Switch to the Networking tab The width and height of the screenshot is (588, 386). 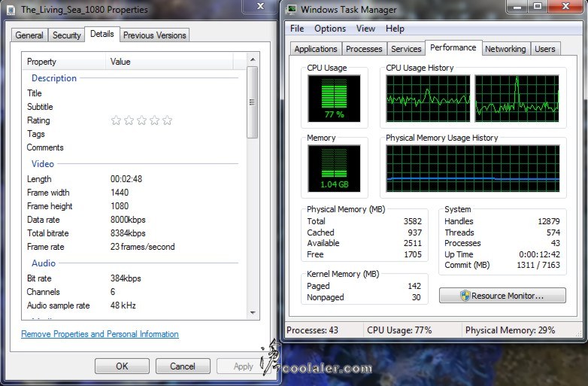(505, 49)
